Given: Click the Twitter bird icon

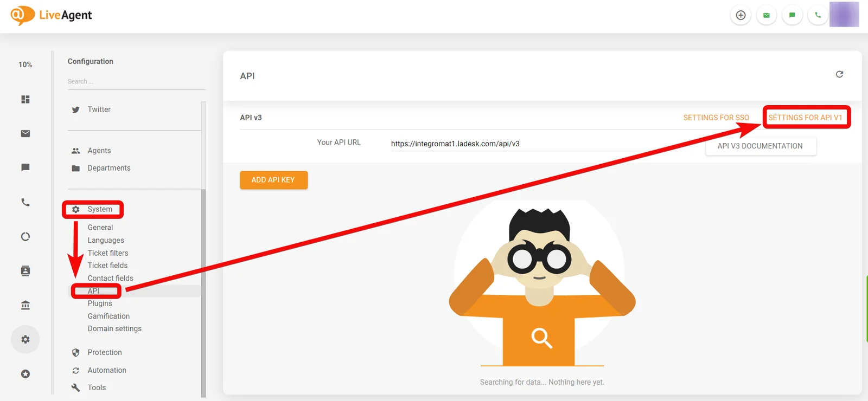Looking at the screenshot, I should pos(76,109).
